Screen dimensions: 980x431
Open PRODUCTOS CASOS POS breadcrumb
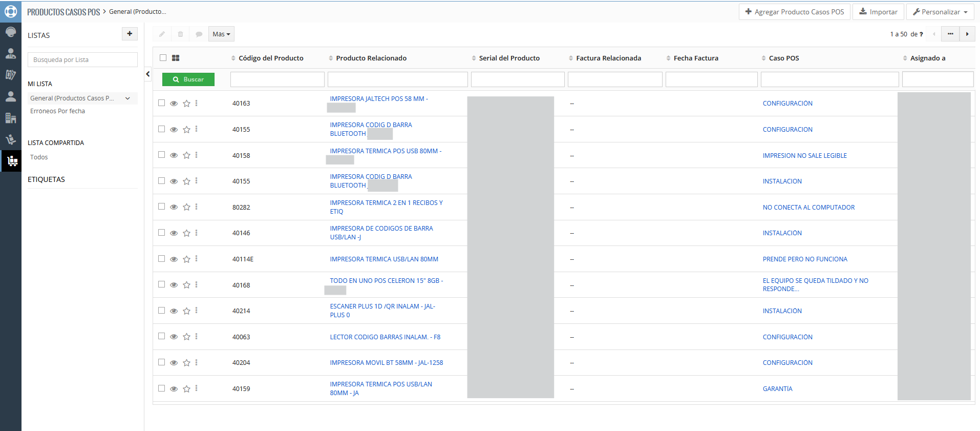(63, 12)
